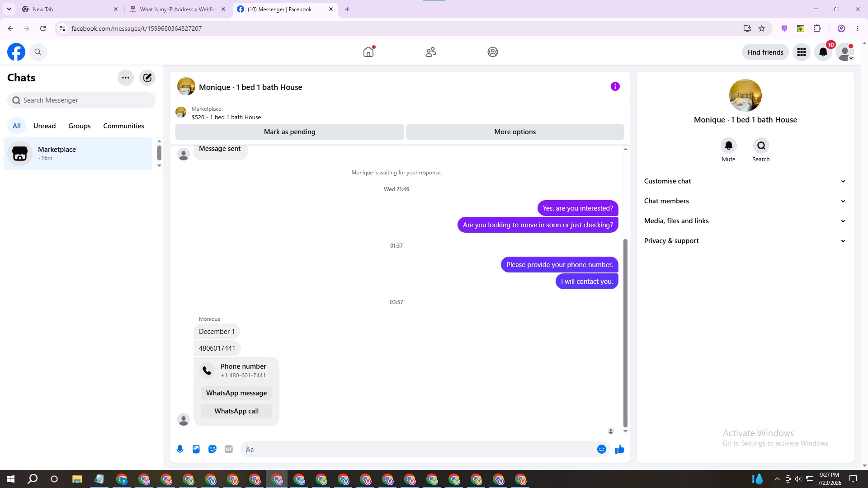868x488 pixels.
Task: Bookmark this page with star icon
Action: pyautogui.click(x=762, y=28)
